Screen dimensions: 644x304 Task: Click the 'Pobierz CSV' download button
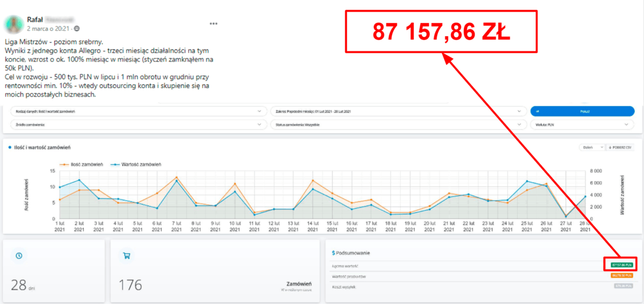pos(621,148)
